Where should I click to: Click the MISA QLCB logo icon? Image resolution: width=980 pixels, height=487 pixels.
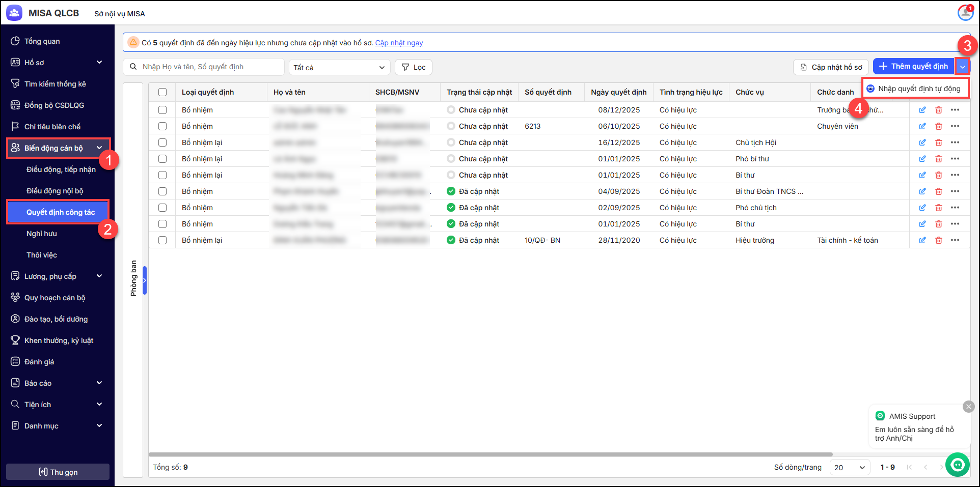point(14,13)
